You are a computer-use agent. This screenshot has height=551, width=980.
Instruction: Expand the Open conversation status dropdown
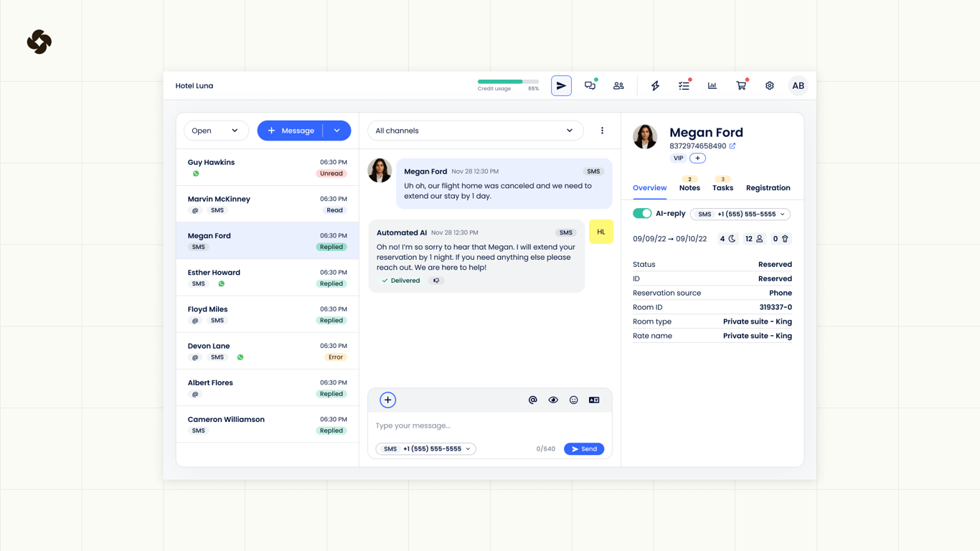[215, 131]
